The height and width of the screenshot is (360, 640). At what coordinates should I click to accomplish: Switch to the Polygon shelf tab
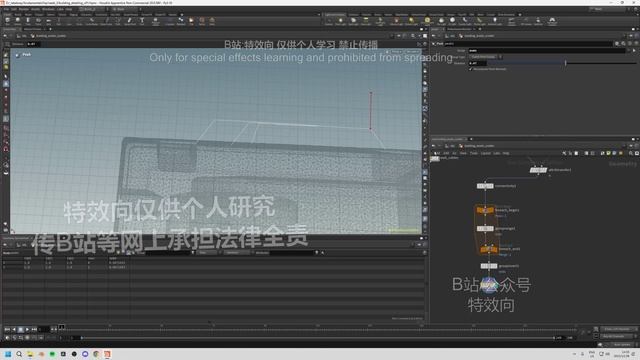pyautogui.click(x=40, y=15)
